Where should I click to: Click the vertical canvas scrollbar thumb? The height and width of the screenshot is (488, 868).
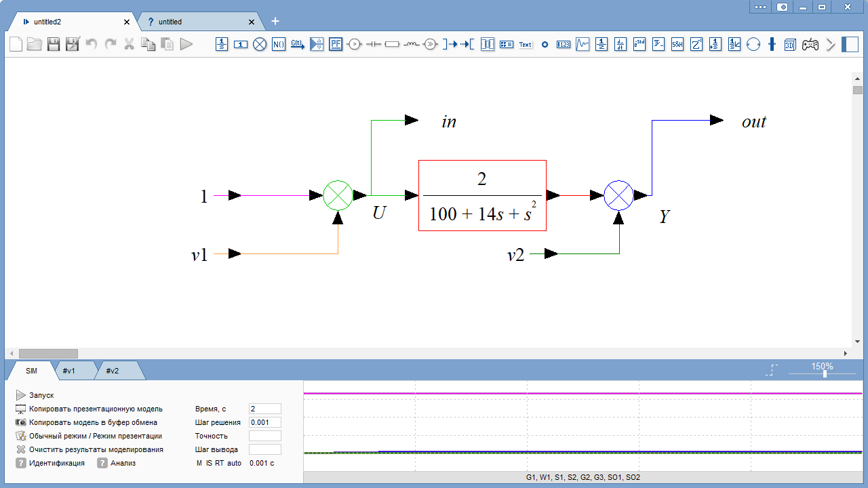pos(858,90)
